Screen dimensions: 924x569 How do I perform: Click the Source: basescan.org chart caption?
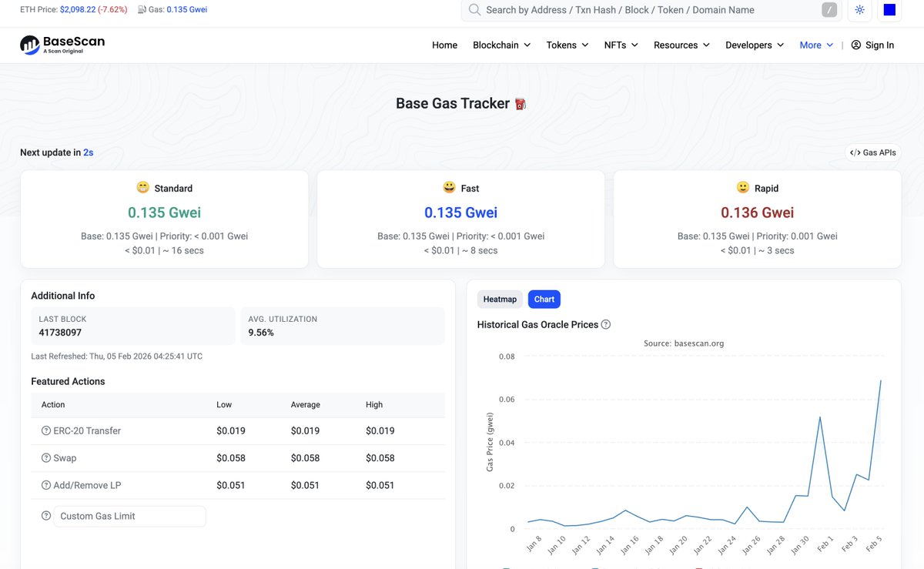click(684, 343)
